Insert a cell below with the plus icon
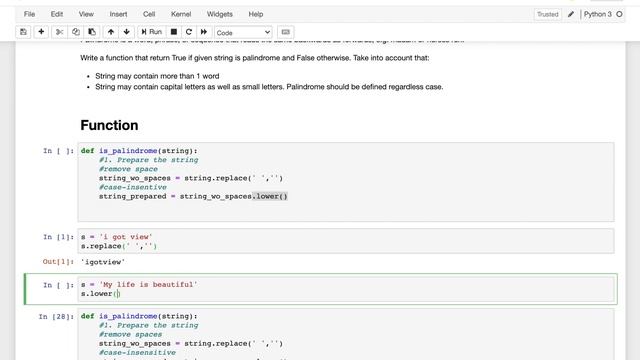The image size is (640, 360). coord(41,32)
